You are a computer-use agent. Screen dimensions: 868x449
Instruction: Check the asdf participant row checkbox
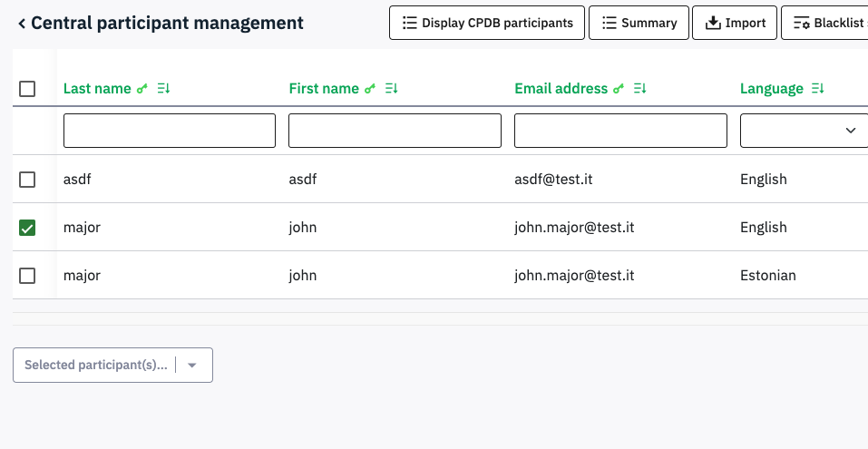27,180
